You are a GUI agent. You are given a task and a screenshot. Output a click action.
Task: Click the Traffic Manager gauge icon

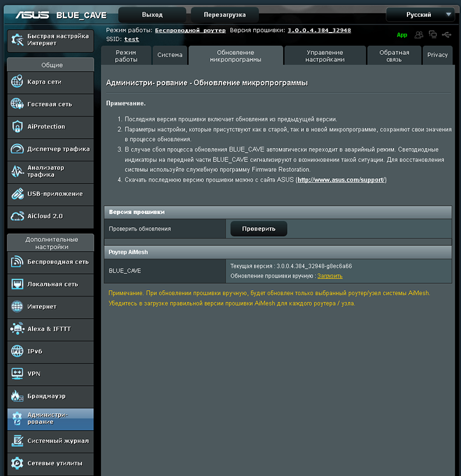[x=17, y=149]
